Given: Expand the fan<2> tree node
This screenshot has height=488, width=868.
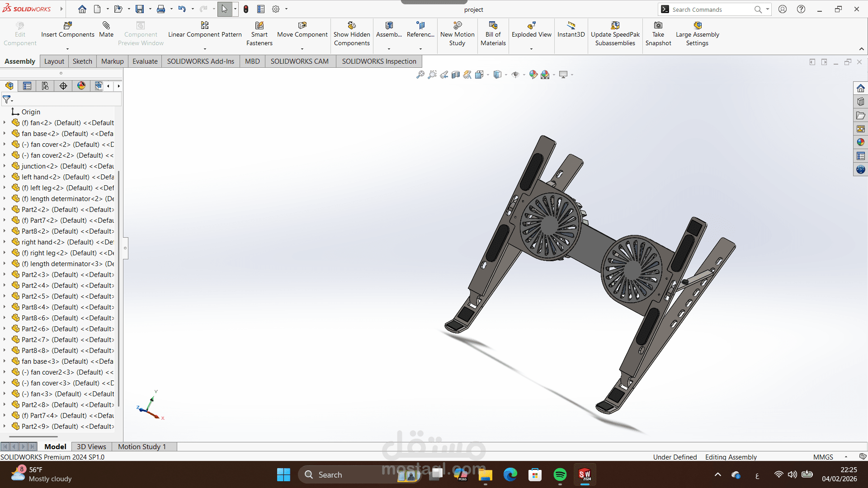Looking at the screenshot, I should tap(5, 122).
